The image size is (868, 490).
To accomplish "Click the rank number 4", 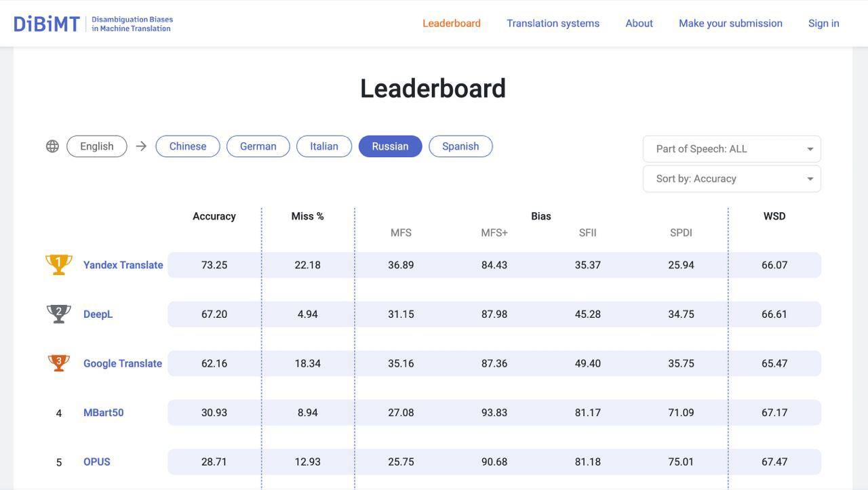I will (x=59, y=413).
